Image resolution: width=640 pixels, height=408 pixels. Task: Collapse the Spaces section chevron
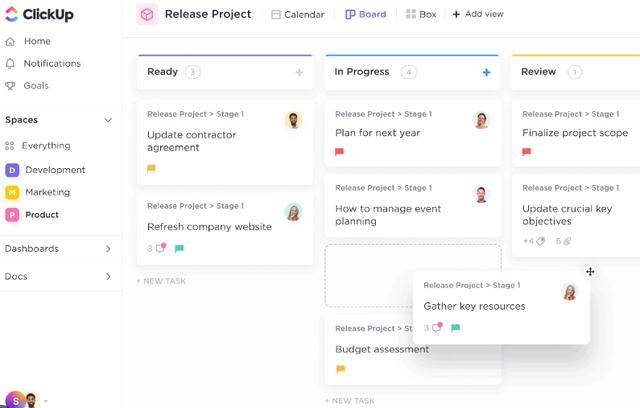point(108,120)
